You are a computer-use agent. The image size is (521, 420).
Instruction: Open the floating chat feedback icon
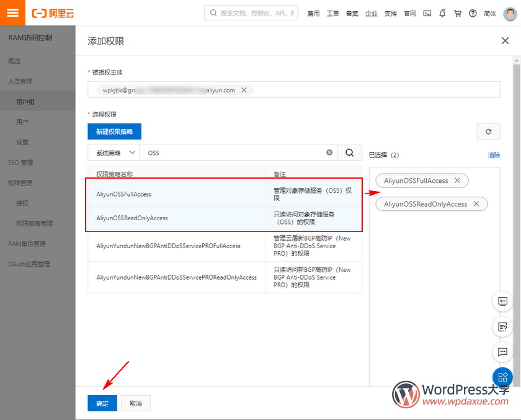[502, 352]
